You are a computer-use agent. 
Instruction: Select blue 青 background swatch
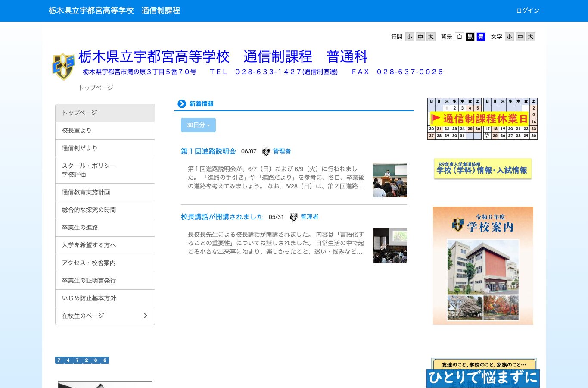tap(481, 37)
